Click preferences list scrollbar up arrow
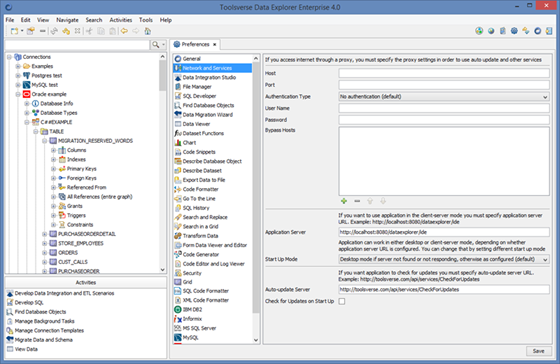The image size is (560, 364). pos(256,58)
